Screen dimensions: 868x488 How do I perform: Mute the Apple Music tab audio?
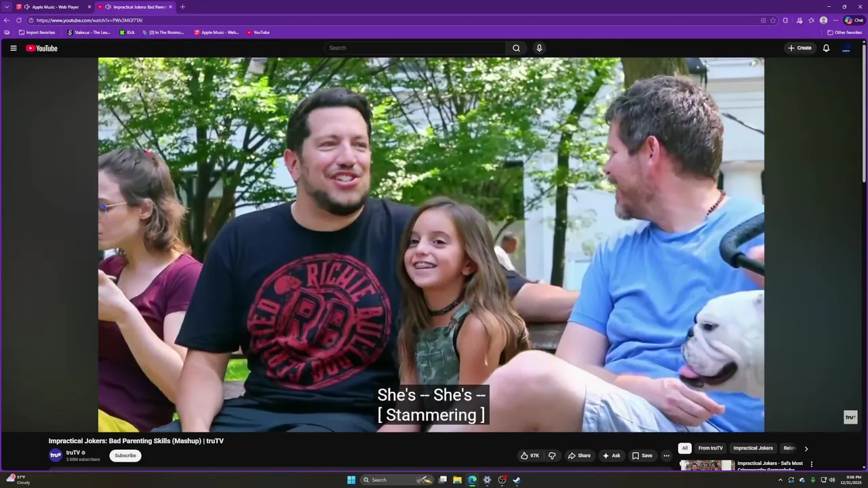[x=26, y=7]
